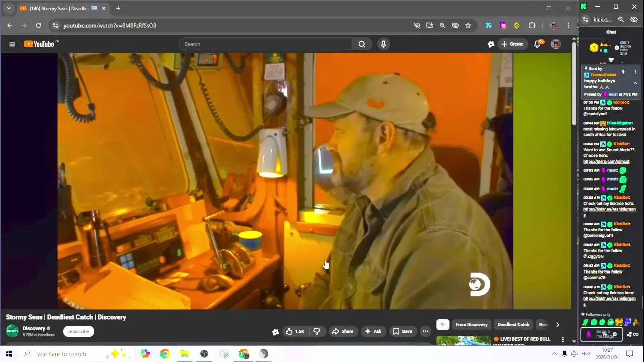Open Discovery channel avatar
The image size is (644, 362).
(12, 331)
